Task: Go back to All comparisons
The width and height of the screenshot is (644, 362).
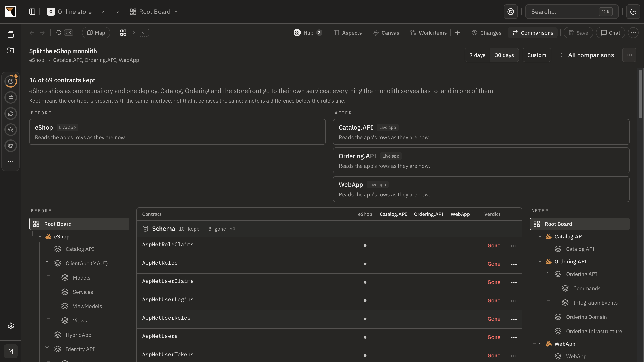Action: pyautogui.click(x=587, y=55)
